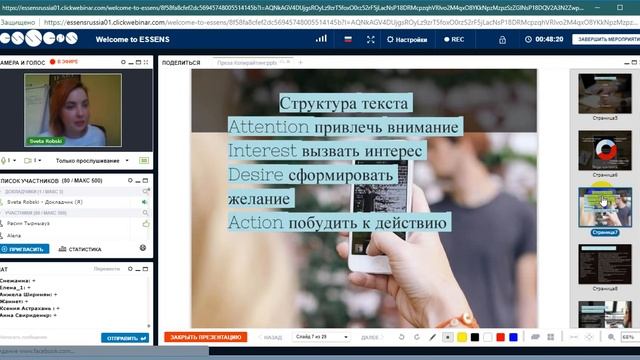The height and width of the screenshot is (360, 640).
Task: Select attendee Расим Тырныауз in the list
Action: pyautogui.click(x=28, y=224)
